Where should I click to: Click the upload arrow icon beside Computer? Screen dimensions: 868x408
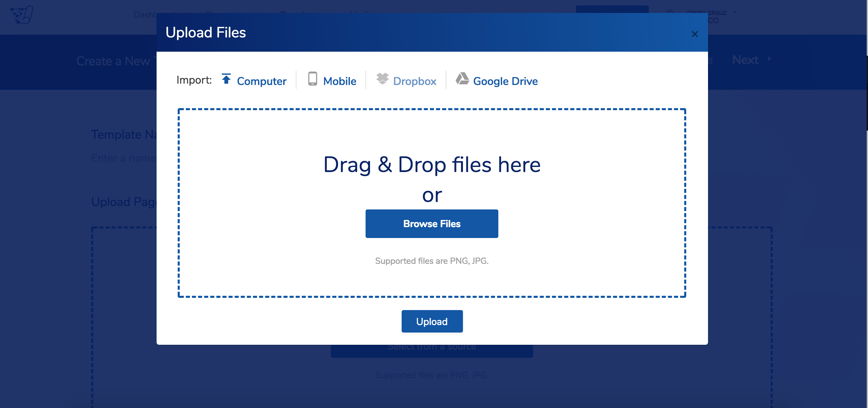click(226, 79)
